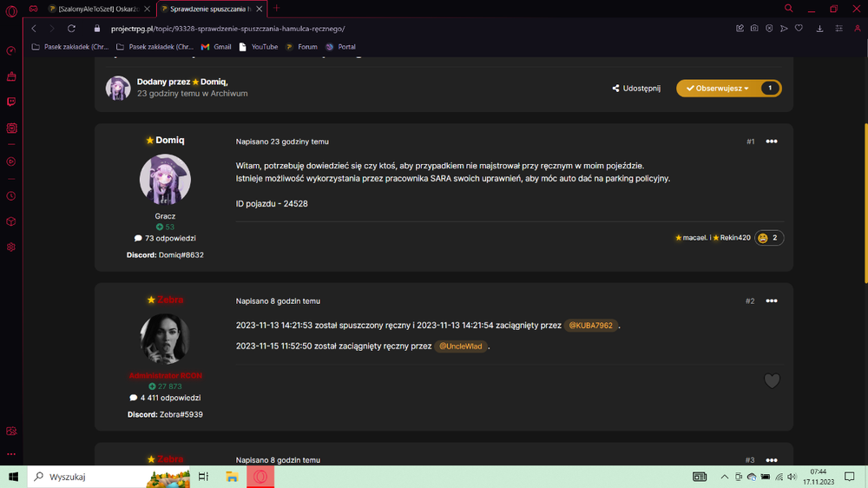Select the Sprawdzenie spuszczania tab
Viewport: 868px width, 488px height.
coord(210,9)
